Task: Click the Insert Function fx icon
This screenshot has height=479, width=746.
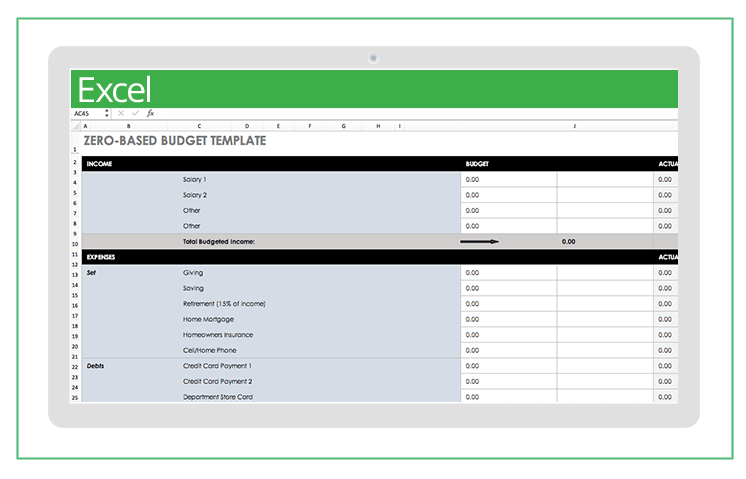Action: click(149, 114)
